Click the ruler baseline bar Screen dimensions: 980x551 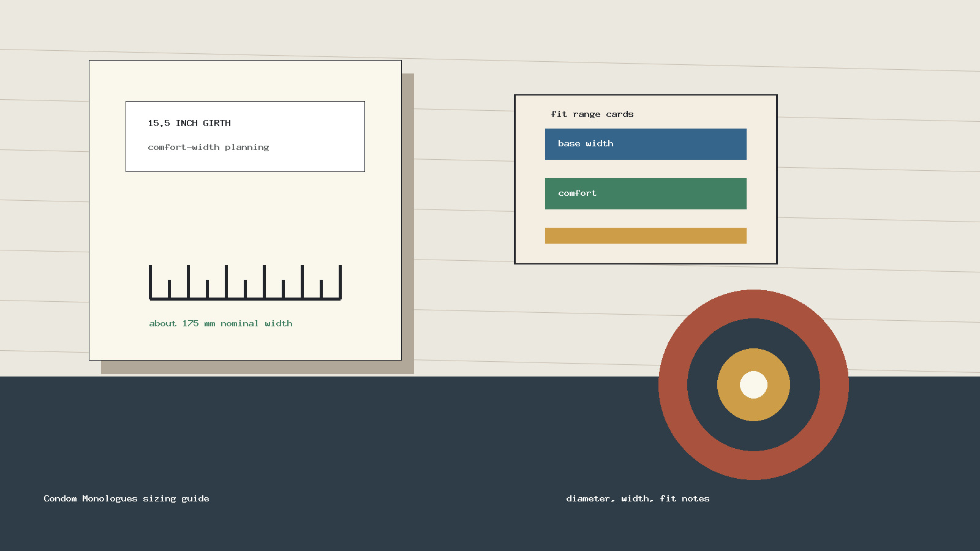pos(245,299)
